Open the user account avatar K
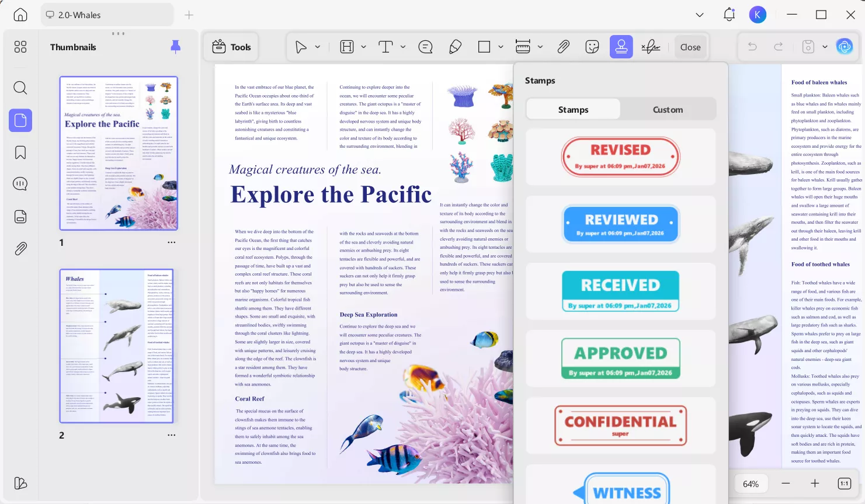 coord(758,15)
